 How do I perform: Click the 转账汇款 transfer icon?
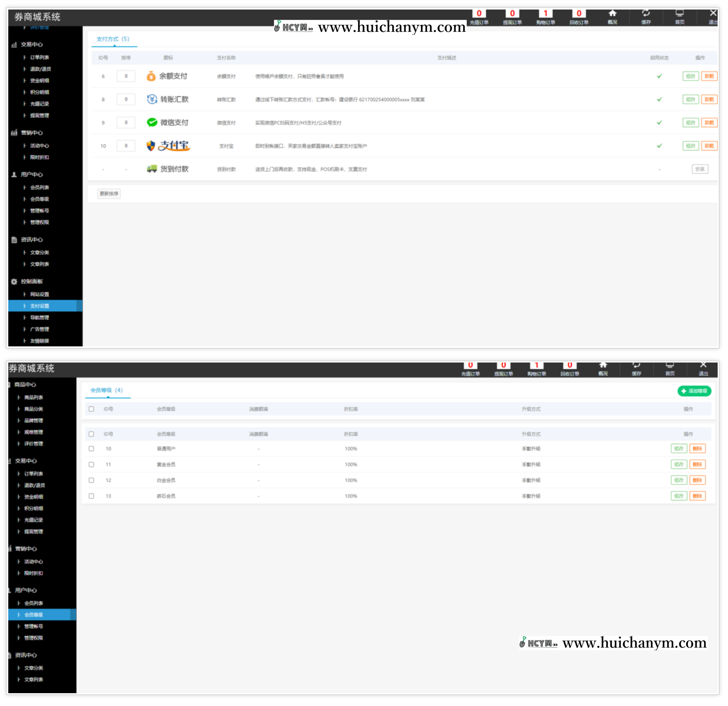[x=152, y=99]
